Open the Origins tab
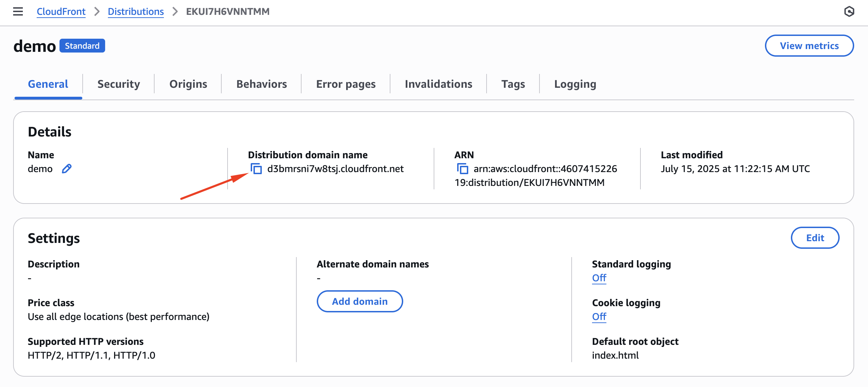This screenshot has width=868, height=387. click(x=188, y=84)
